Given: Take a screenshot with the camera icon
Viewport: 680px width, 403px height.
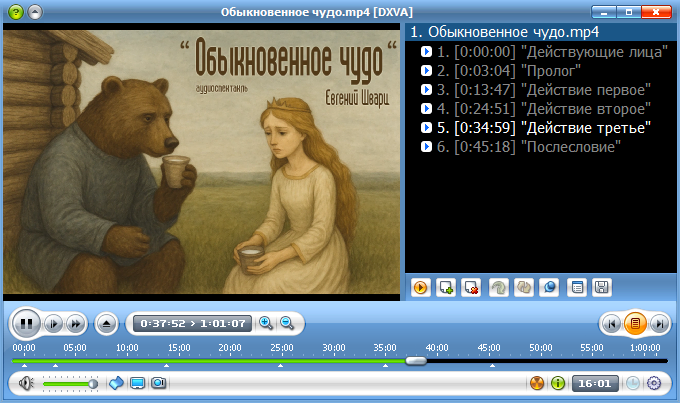Looking at the screenshot, I should pyautogui.click(x=158, y=383).
